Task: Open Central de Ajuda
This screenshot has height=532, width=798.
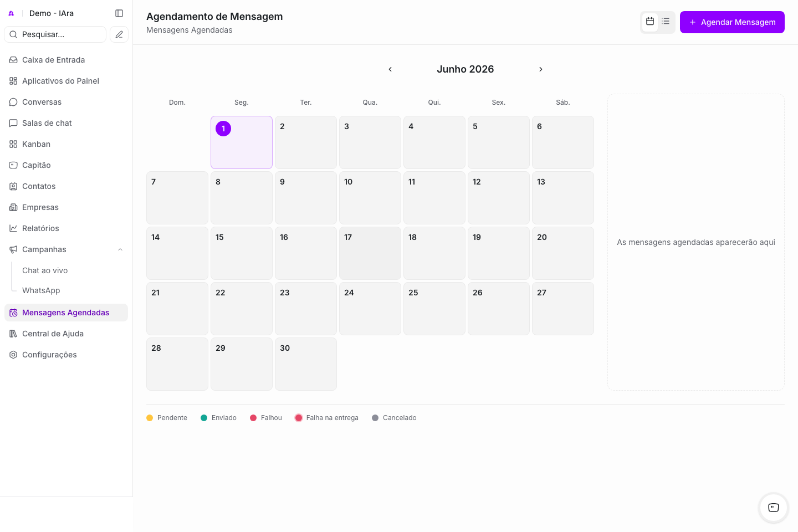Action: pos(66,334)
